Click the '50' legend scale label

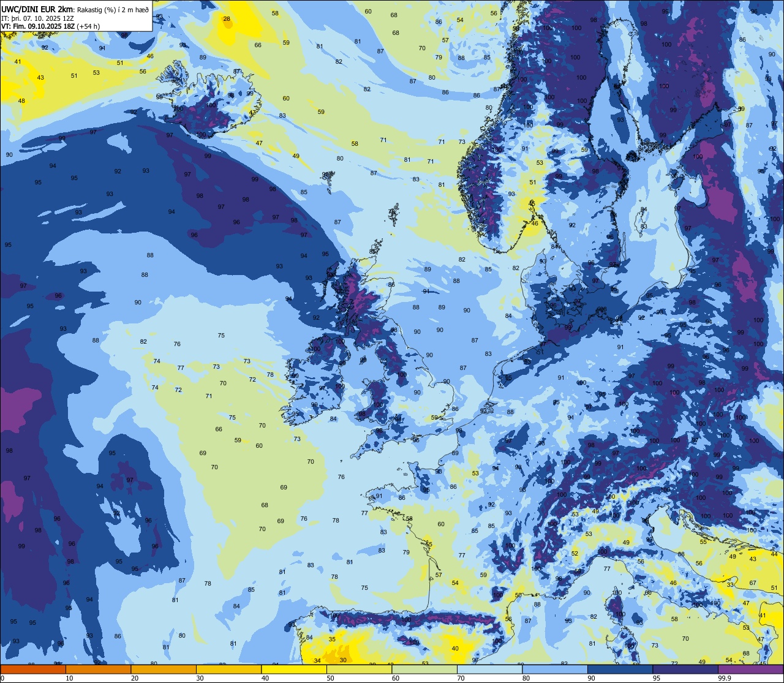pos(331,677)
